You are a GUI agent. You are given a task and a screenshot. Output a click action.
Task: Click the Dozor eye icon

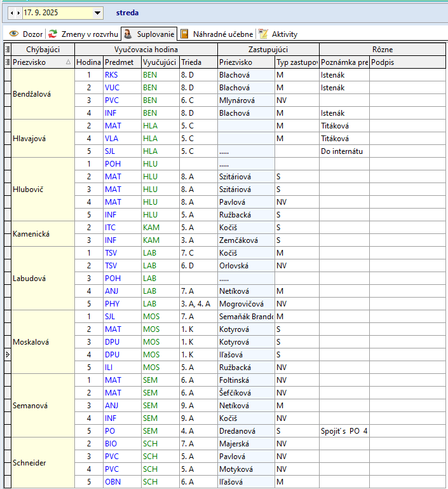point(14,33)
